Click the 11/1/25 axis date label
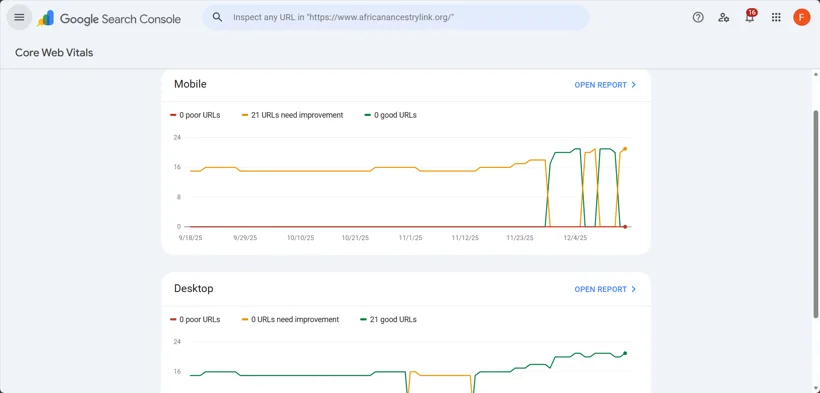The width and height of the screenshot is (820, 393). click(411, 238)
